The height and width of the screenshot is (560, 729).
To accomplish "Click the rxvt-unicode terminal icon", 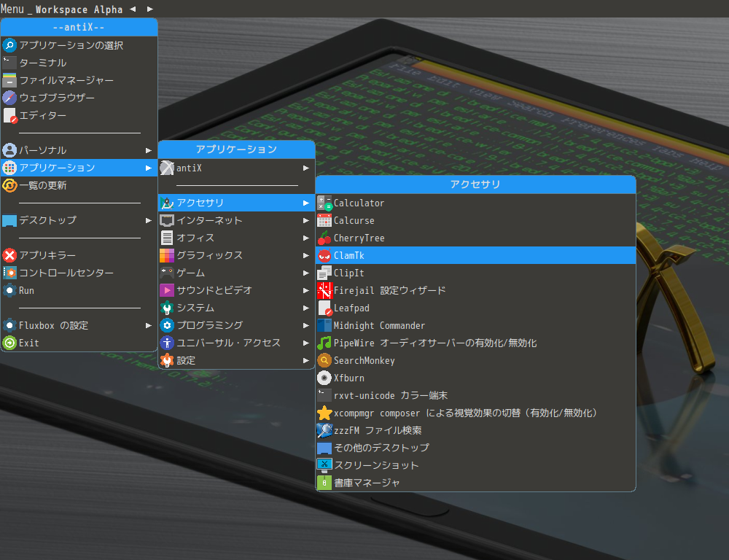I will tap(324, 395).
